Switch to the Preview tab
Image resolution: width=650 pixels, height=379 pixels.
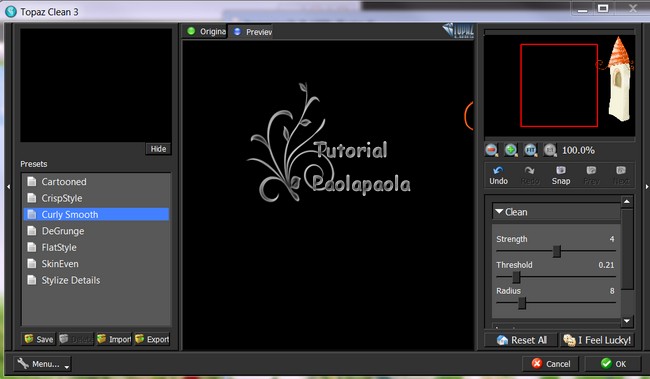tap(251, 32)
